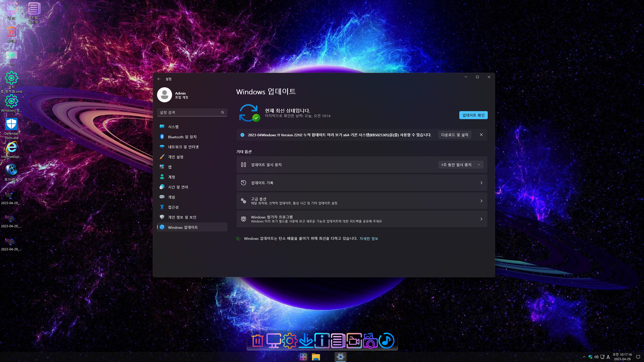644x362 pixels.
Task: Click Windows Security tray icon
Action: tap(590, 357)
